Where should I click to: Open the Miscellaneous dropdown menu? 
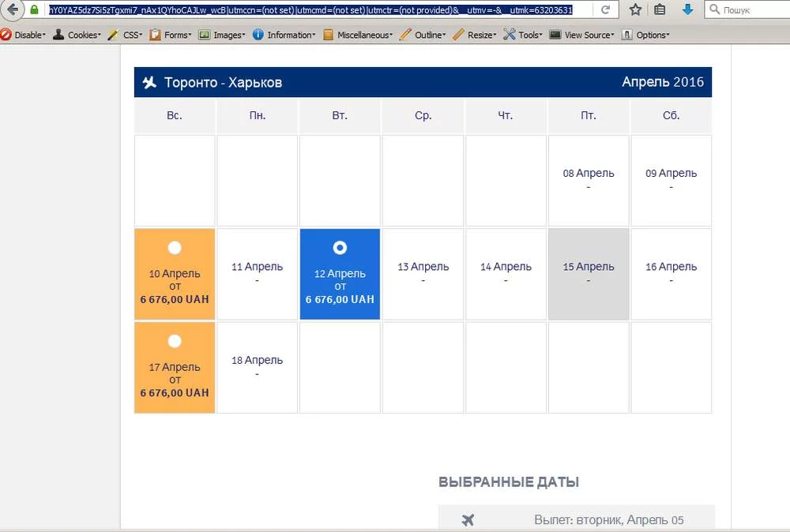tap(358, 35)
